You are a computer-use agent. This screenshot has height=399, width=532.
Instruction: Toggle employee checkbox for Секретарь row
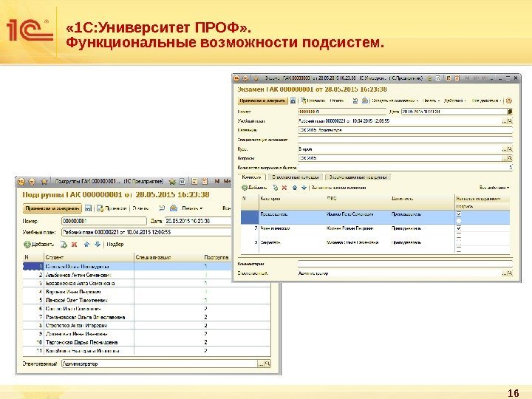click(x=459, y=242)
